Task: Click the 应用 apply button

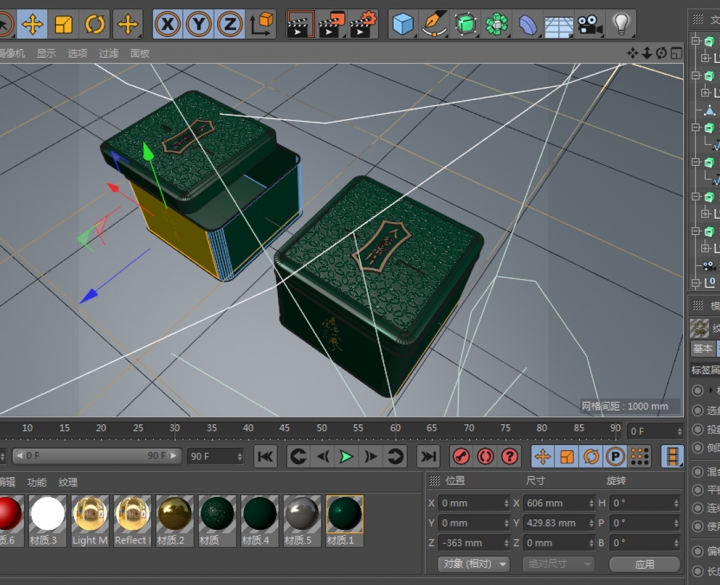Action: pyautogui.click(x=644, y=564)
